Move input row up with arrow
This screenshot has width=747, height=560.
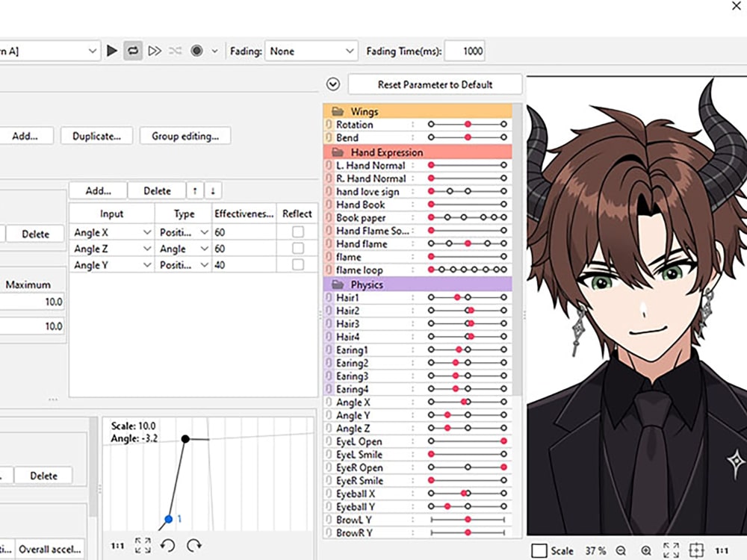[195, 190]
